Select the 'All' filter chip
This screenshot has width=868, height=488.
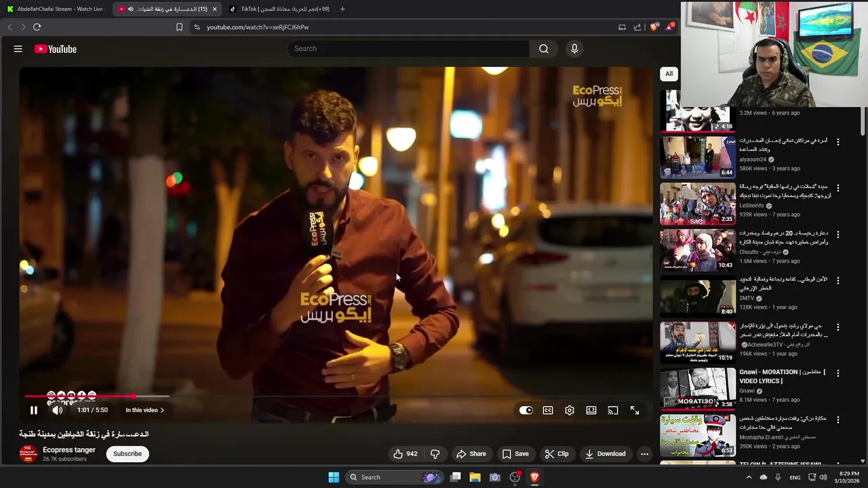pyautogui.click(x=669, y=74)
